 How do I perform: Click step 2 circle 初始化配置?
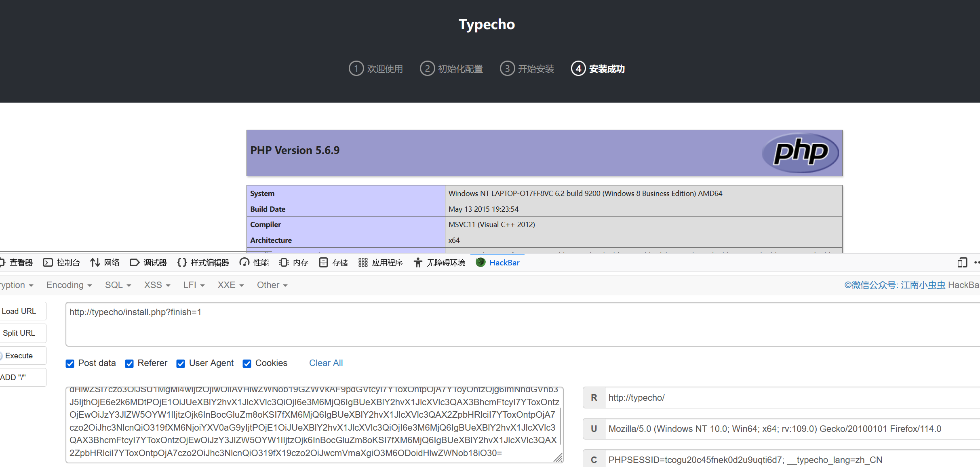(x=427, y=68)
